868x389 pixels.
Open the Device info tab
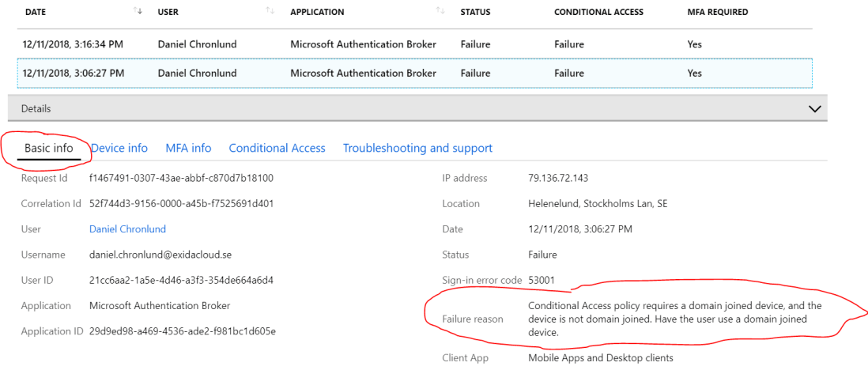(119, 148)
